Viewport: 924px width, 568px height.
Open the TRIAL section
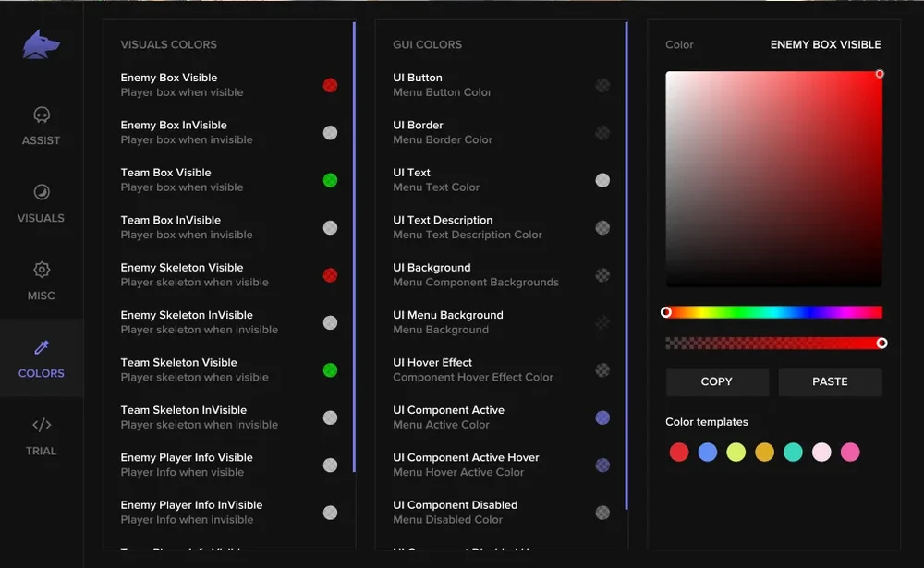(41, 438)
